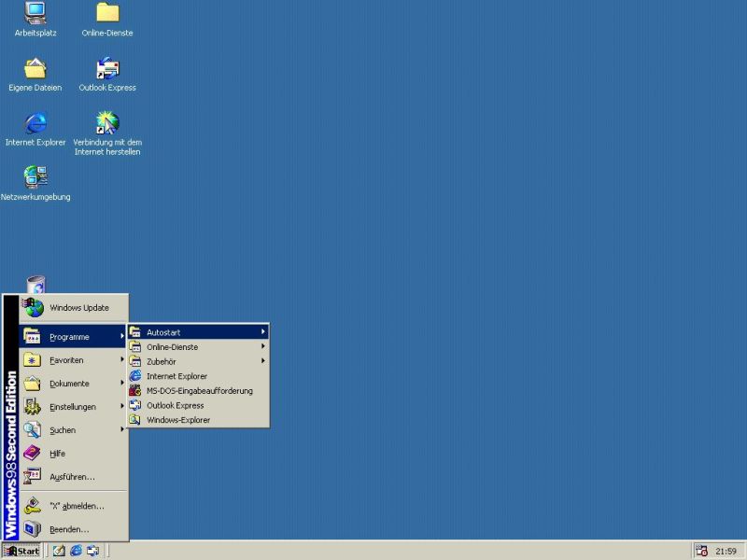Screen dimensions: 747x560
Task: Expand the Einstellungen submenu arrow
Action: [x=122, y=406]
